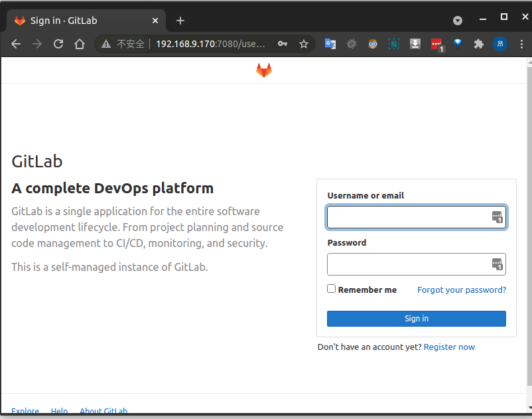
Task: Focus the Username or email field
Action: click(x=408, y=217)
